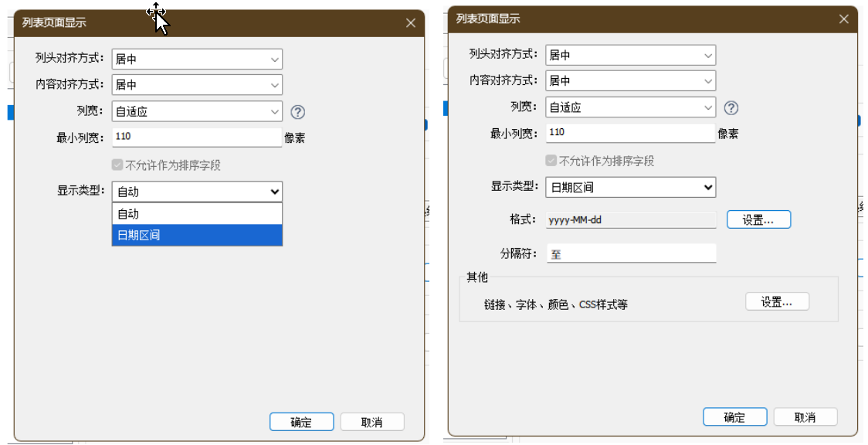The image size is (868, 445).
Task: Open 列头对齐方式 dropdown in left dialog
Action: pyautogui.click(x=197, y=59)
